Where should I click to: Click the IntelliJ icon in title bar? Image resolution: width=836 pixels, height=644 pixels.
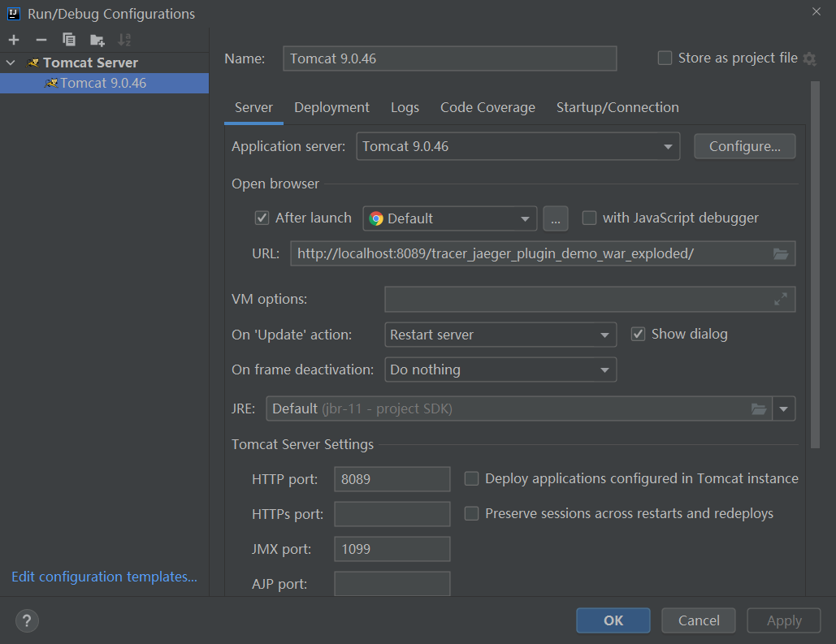14,13
